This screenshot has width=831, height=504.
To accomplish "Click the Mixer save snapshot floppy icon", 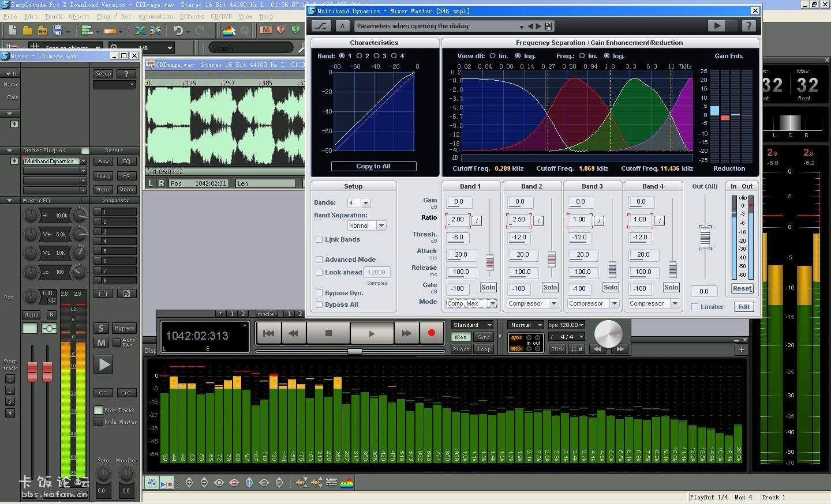I will tap(126, 294).
